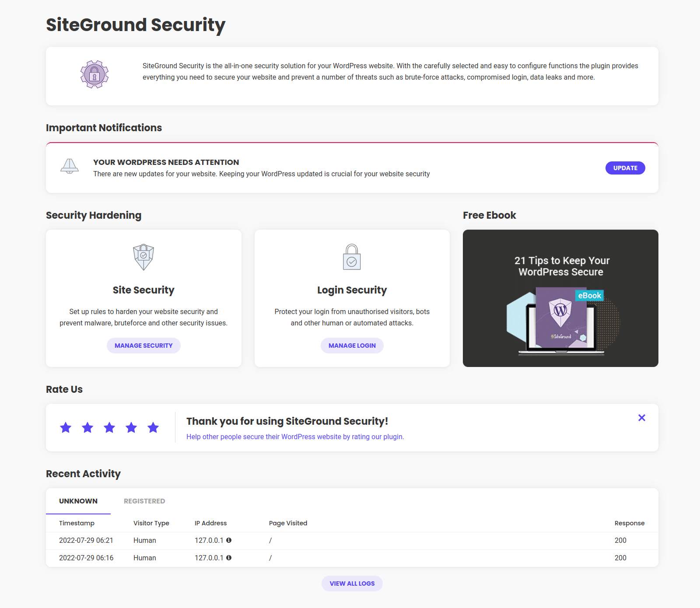Click the eBook badge on the banner

click(589, 296)
